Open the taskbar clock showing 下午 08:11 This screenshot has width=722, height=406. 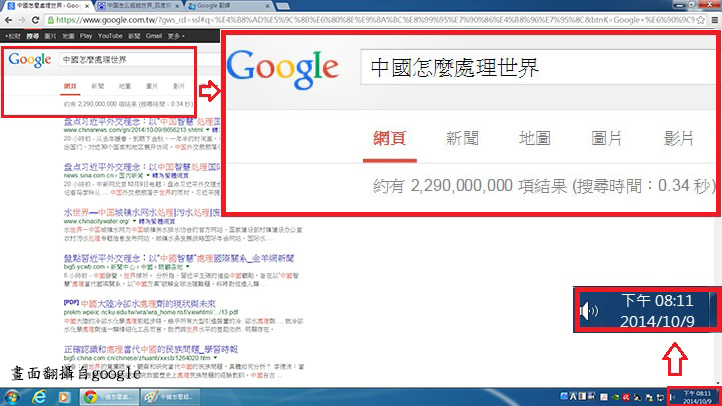(697, 397)
